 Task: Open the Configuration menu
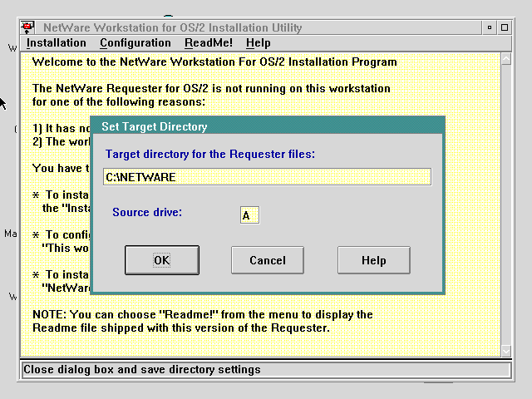135,43
